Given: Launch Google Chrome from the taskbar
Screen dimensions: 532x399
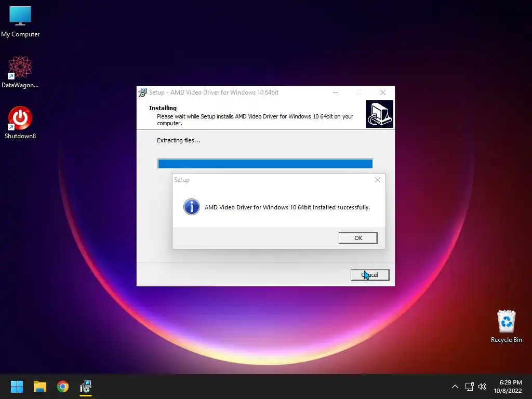Looking at the screenshot, I should 63,387.
